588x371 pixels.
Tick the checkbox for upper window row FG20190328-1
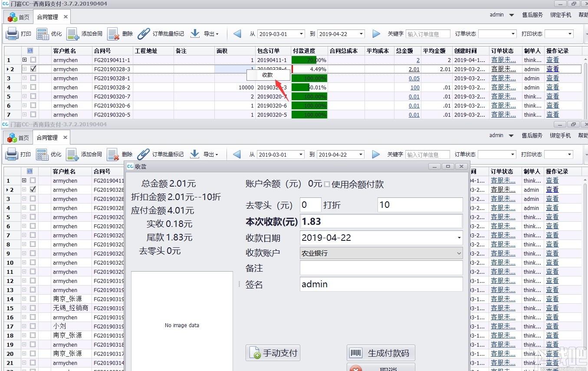pos(33,78)
